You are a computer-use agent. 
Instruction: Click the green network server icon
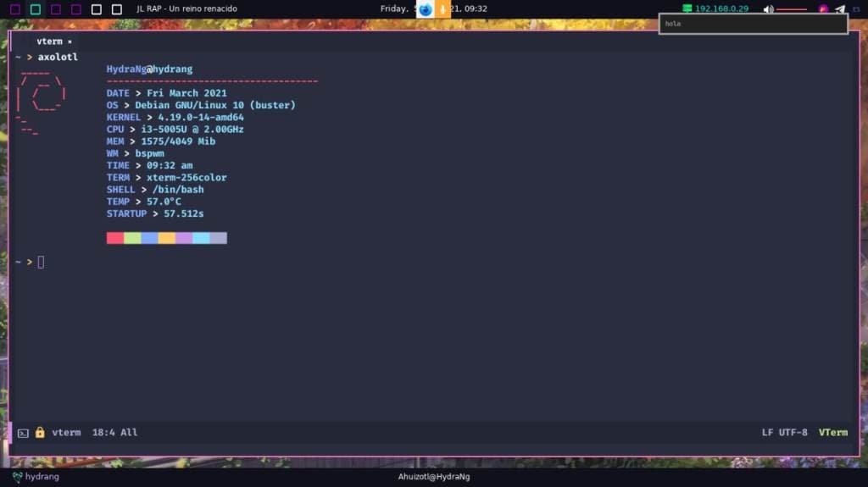tap(687, 8)
